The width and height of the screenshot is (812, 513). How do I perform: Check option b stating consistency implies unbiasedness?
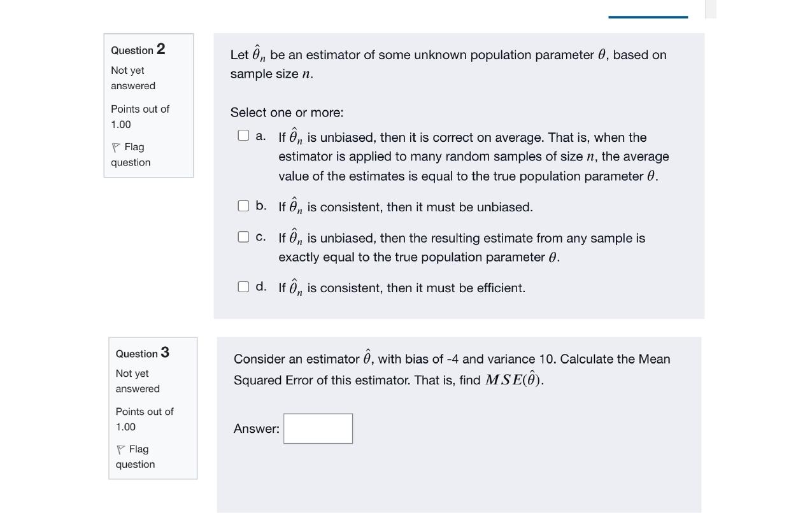coord(243,205)
